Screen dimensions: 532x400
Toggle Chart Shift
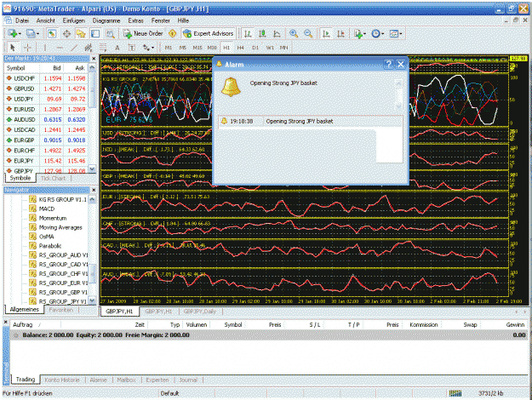coord(341,33)
